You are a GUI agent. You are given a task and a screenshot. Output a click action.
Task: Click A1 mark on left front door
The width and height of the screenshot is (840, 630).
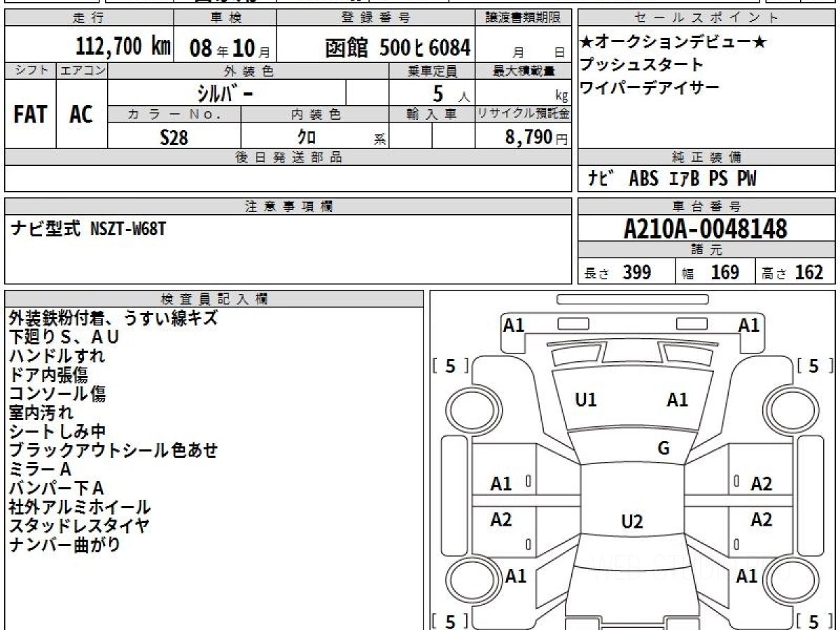click(501, 484)
